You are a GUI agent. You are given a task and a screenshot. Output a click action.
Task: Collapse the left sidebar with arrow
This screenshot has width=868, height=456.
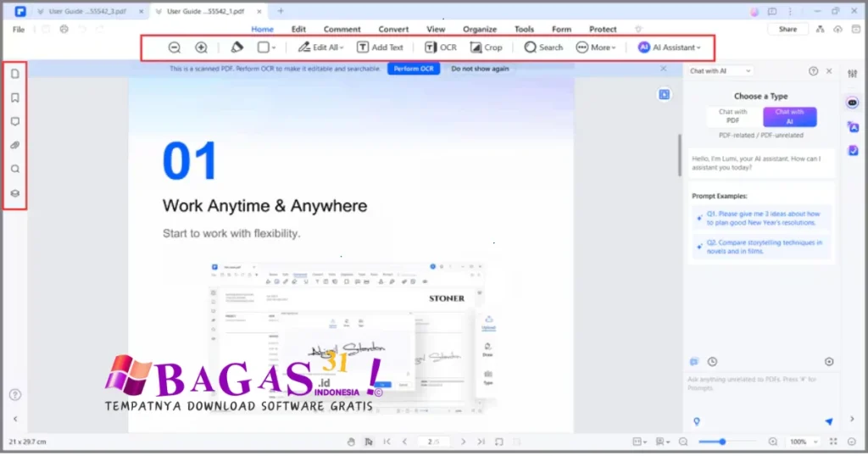tap(15, 419)
